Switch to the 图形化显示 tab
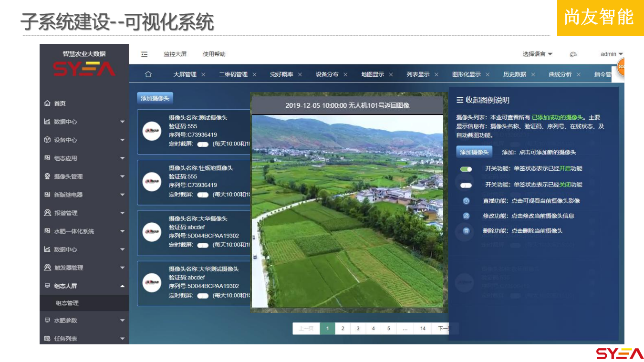This screenshot has width=644, height=362. point(467,74)
